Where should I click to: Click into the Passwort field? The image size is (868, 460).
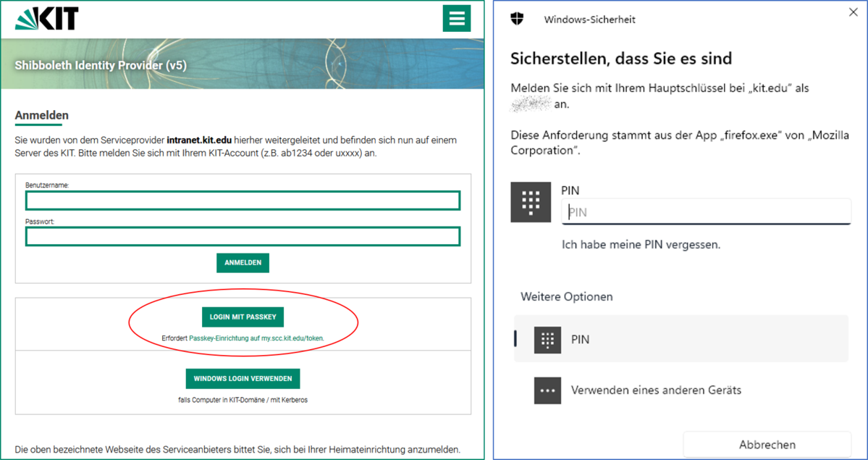click(243, 236)
